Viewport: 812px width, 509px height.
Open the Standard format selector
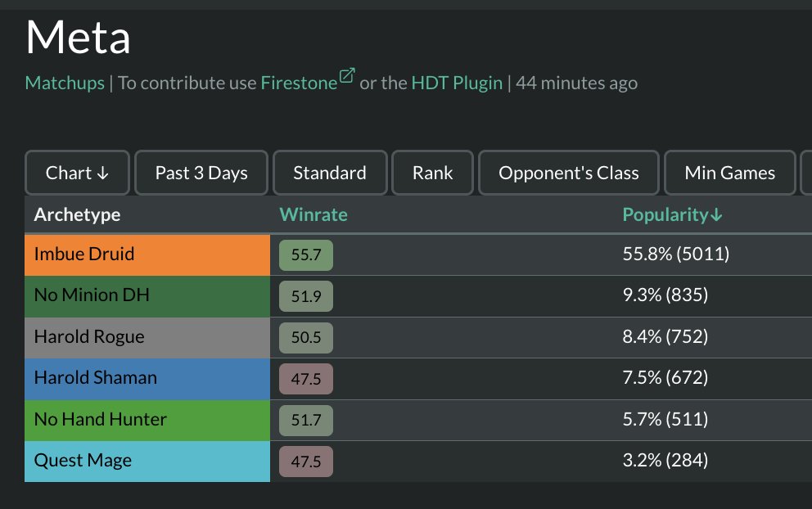pos(329,173)
